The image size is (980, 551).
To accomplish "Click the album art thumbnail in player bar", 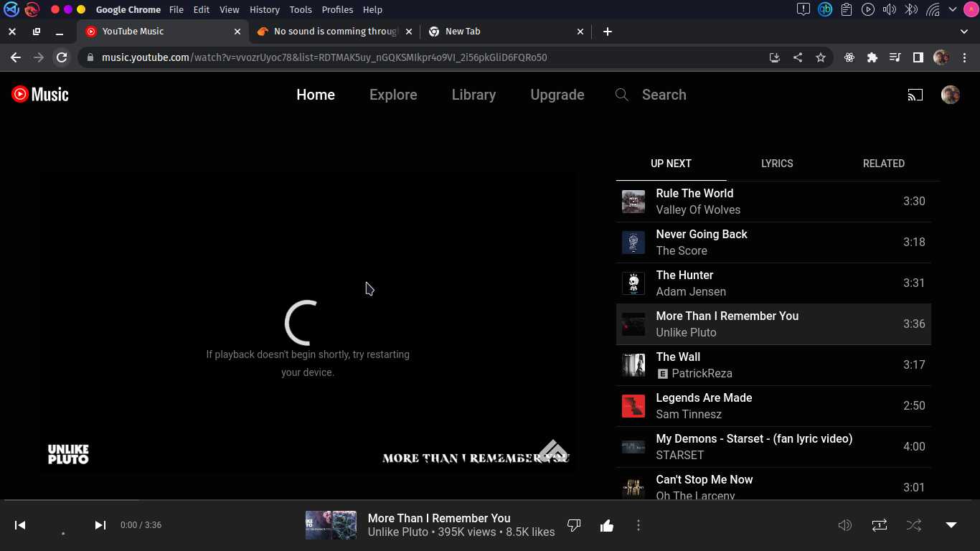I will (331, 525).
